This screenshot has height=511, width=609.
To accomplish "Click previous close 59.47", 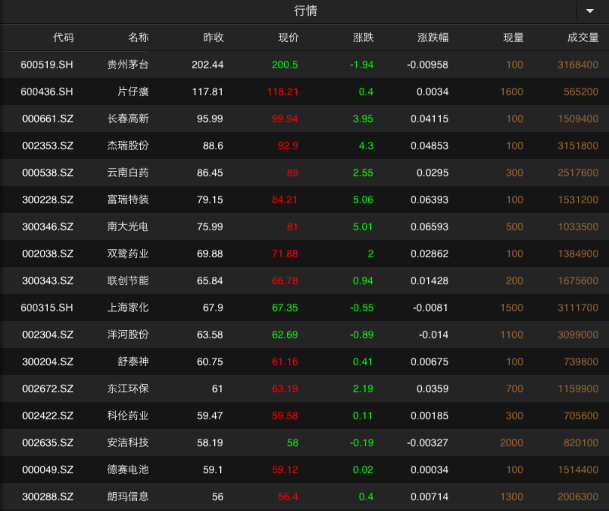I will click(x=210, y=415).
